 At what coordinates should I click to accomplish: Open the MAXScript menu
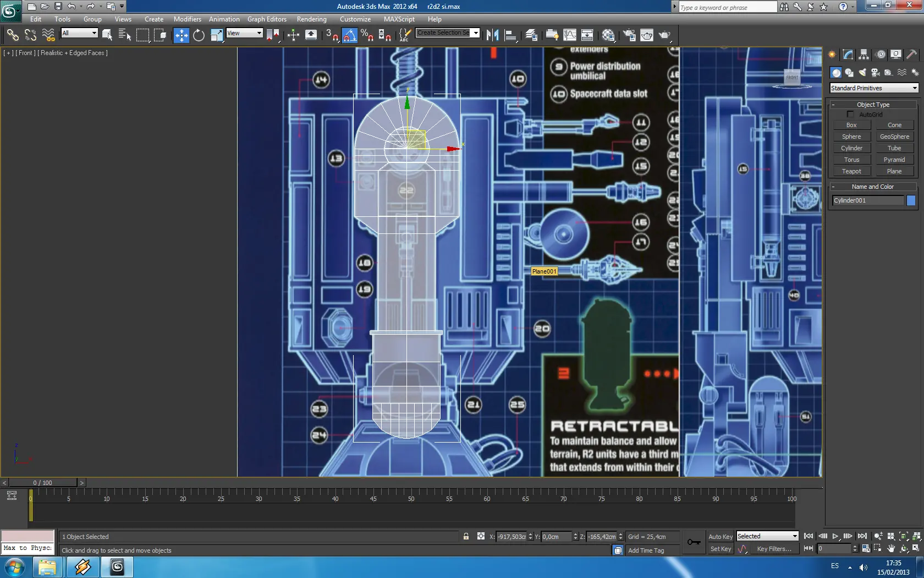click(x=399, y=19)
